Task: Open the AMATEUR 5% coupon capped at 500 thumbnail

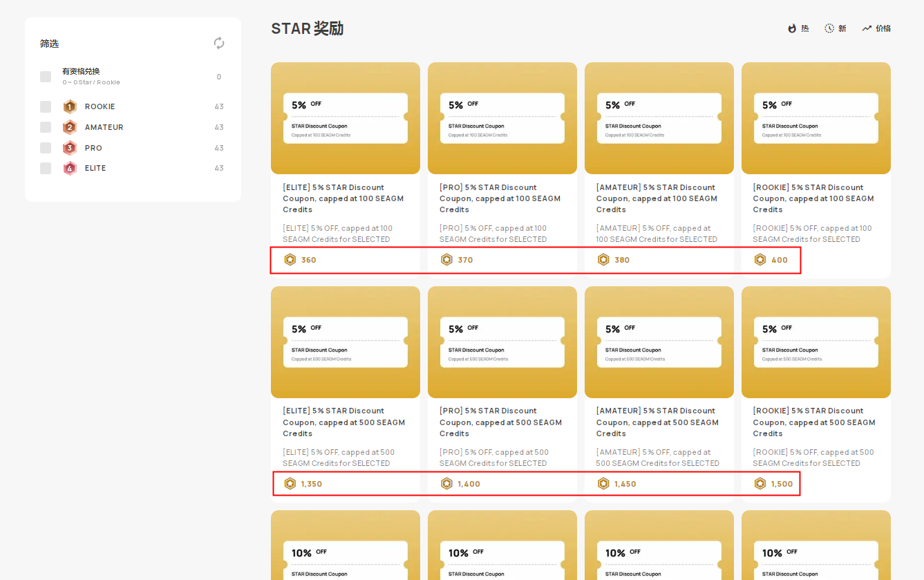Action: coord(659,342)
